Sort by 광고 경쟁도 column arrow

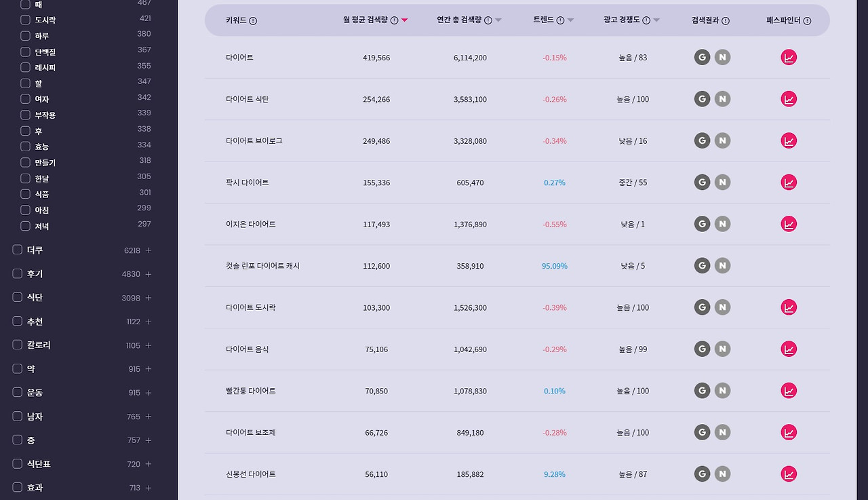tap(656, 20)
